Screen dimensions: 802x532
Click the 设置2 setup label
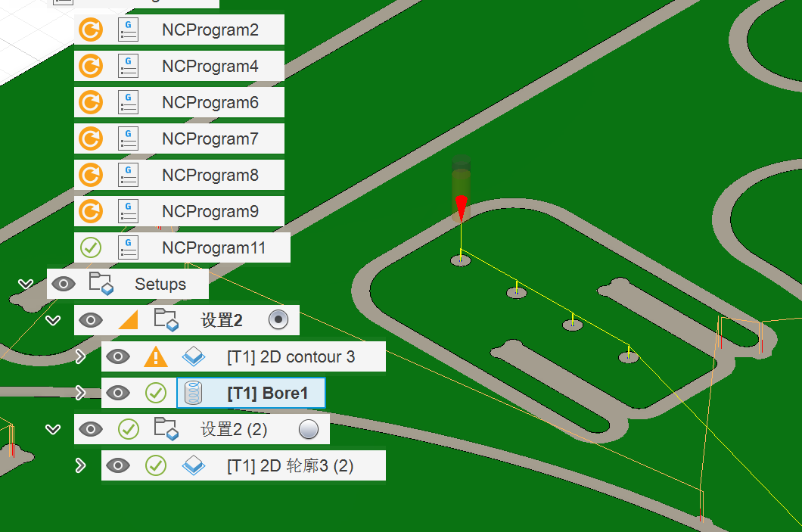[221, 321]
